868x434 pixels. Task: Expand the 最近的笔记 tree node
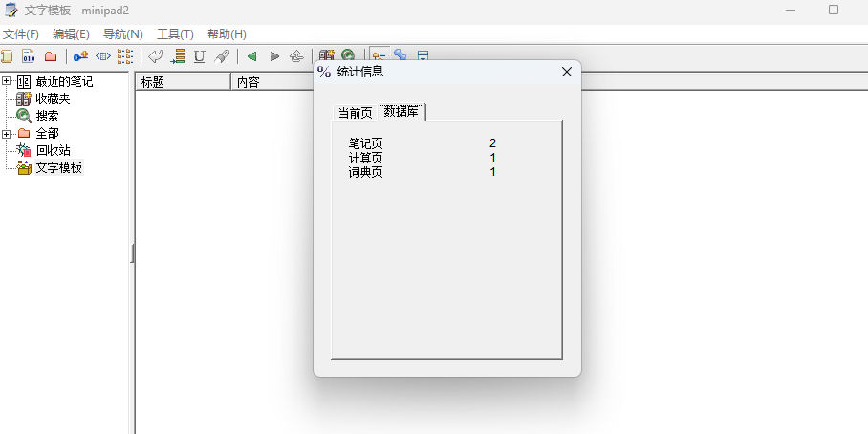click(7, 81)
